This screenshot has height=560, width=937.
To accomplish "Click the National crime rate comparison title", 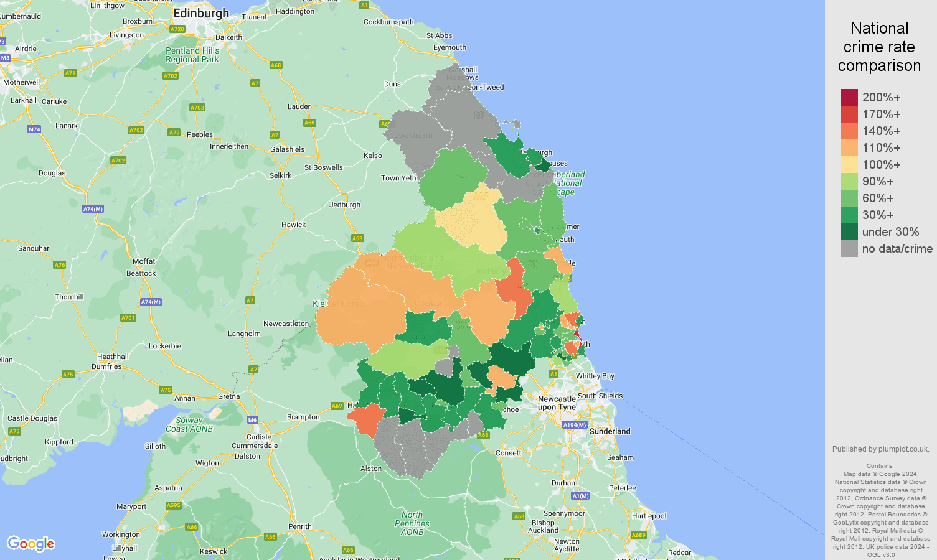I will [x=879, y=47].
